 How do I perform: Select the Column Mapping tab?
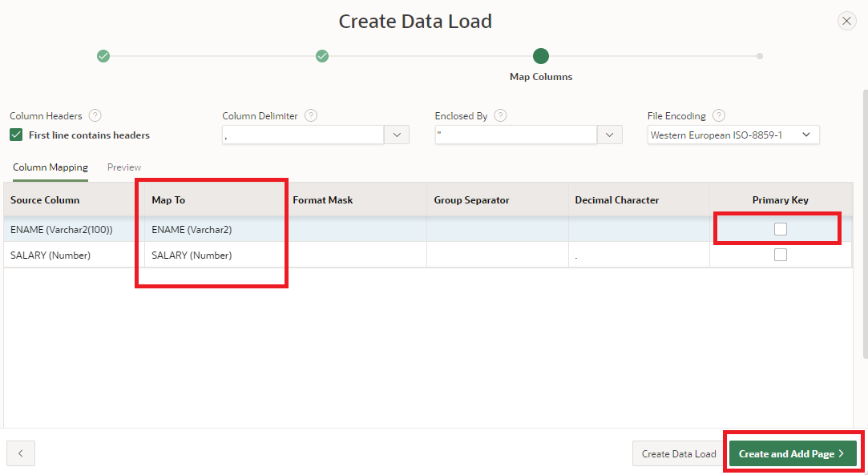50,167
